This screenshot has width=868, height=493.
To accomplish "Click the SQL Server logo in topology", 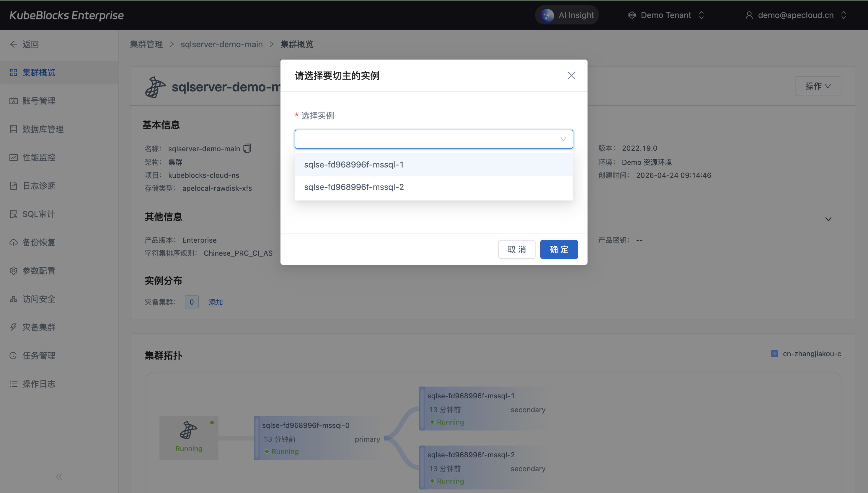I will coord(188,430).
